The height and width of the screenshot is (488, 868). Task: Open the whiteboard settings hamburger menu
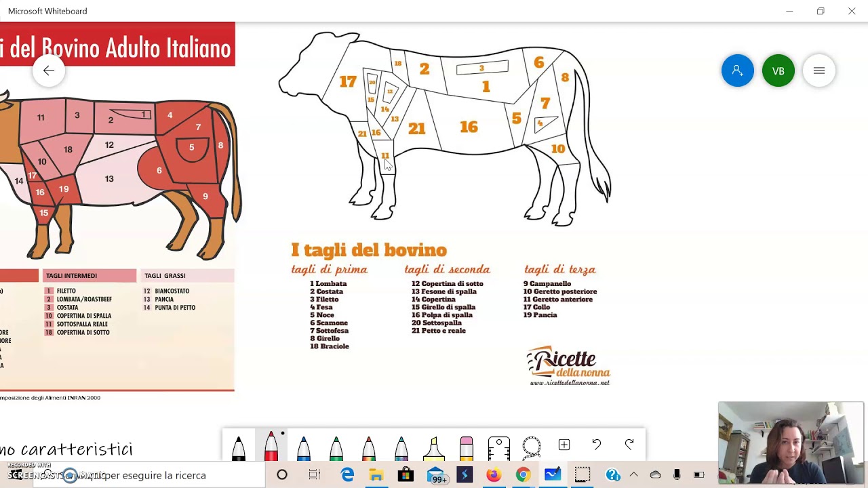click(819, 70)
